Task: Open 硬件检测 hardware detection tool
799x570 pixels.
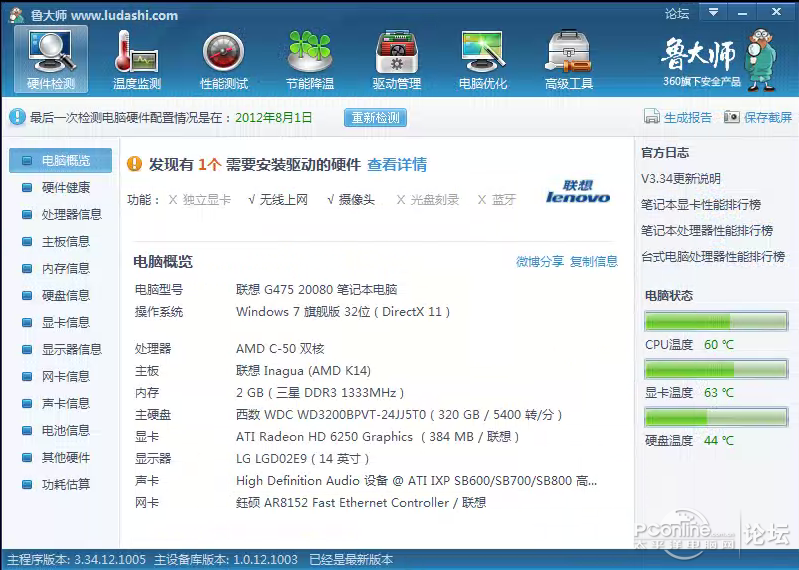Action: 51,60
